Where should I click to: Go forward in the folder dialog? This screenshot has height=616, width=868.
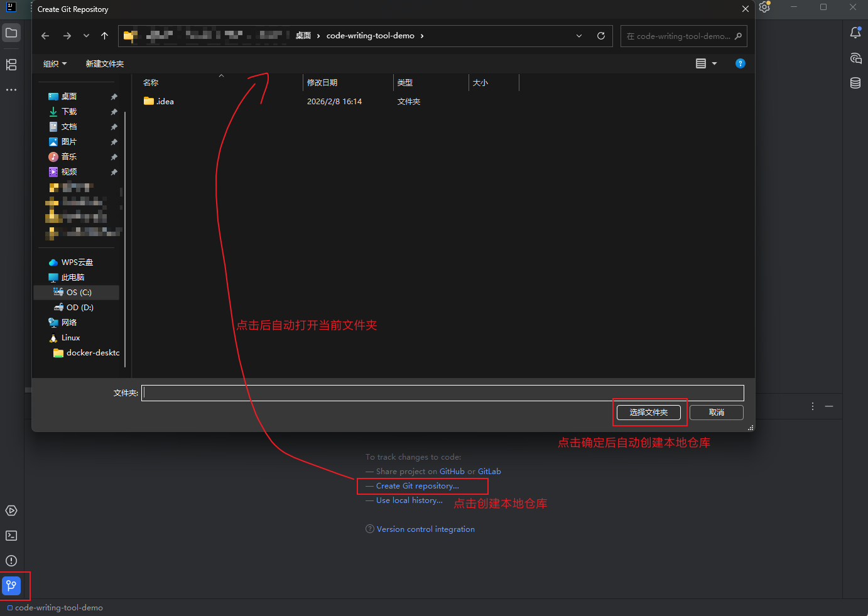coord(67,36)
